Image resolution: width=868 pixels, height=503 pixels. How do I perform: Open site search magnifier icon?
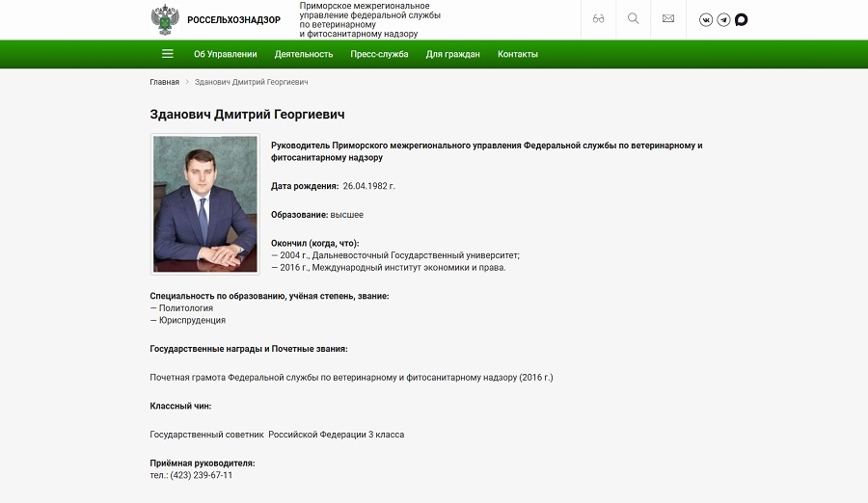click(x=633, y=19)
